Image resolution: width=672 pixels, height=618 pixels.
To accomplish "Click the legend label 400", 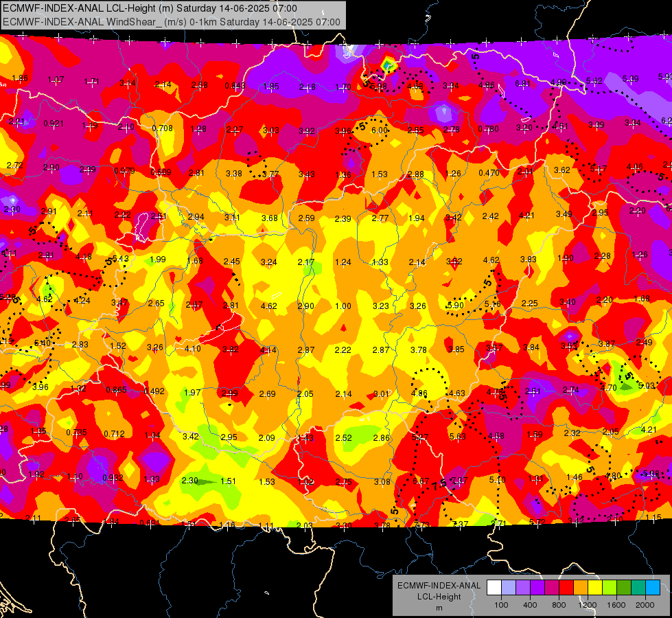I will 530,605.
